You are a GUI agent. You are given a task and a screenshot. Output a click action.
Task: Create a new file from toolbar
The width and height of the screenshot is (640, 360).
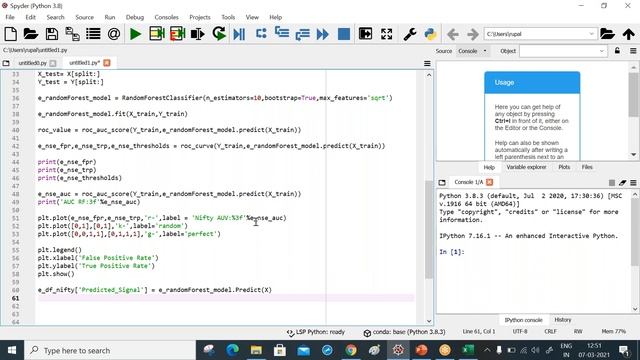(x=11, y=34)
